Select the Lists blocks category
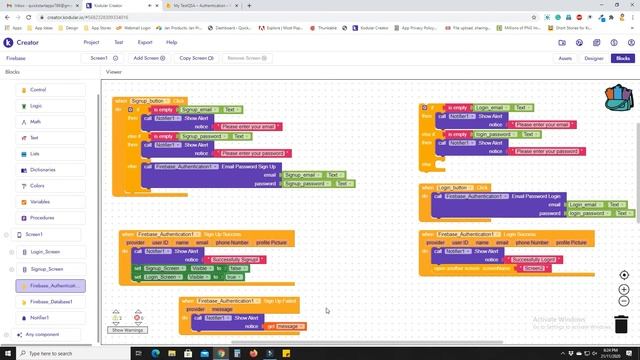The image size is (640, 360). coord(51,154)
